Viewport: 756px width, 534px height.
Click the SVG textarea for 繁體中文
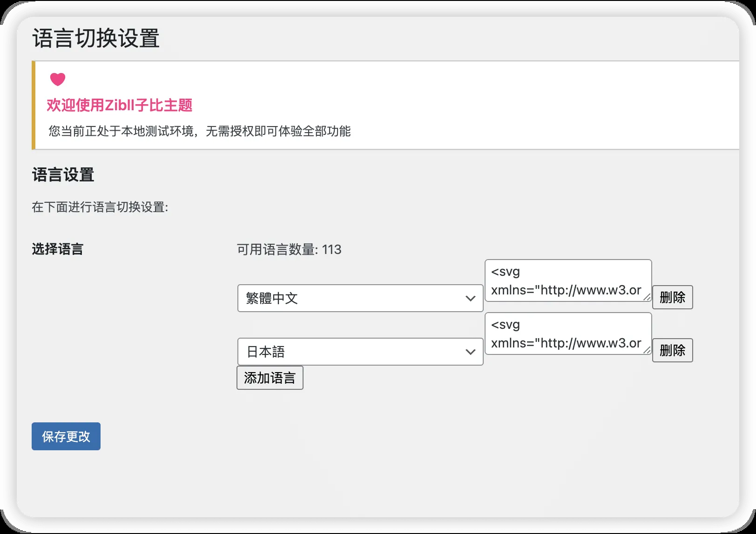pyautogui.click(x=568, y=280)
